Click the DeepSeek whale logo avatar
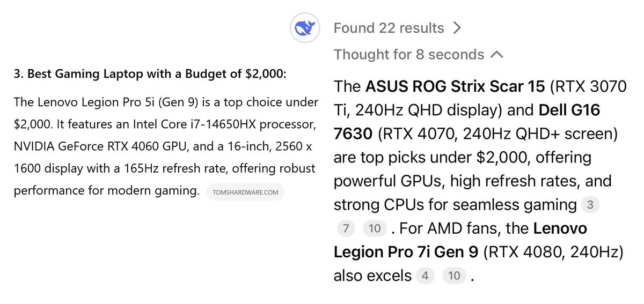The image size is (644, 304). pyautogui.click(x=305, y=28)
